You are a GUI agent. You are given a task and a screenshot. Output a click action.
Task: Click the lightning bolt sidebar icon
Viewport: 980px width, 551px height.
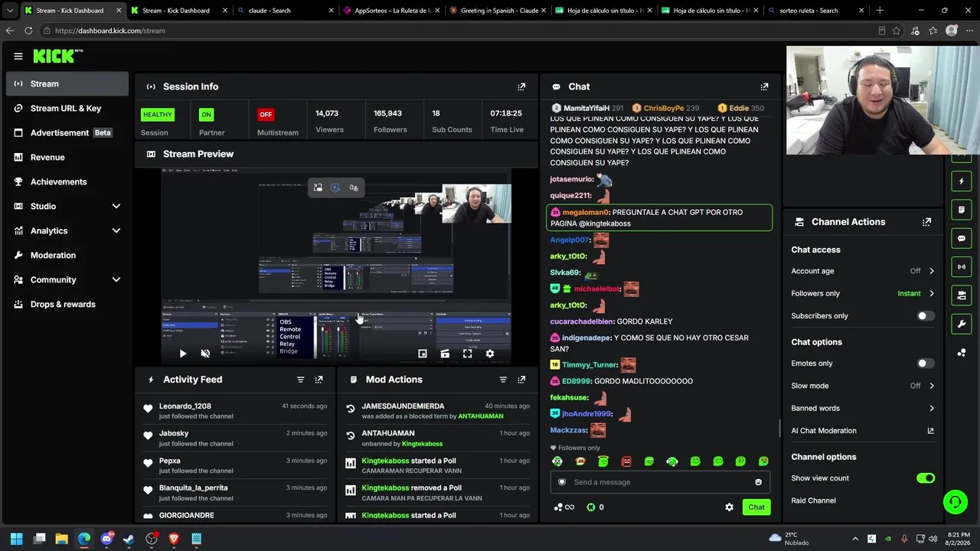coord(962,181)
